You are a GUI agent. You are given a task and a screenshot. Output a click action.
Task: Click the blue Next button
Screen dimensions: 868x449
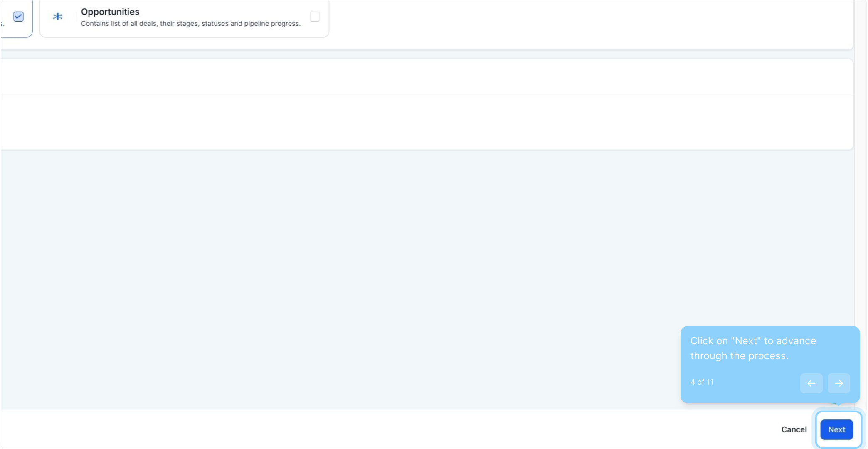pos(836,429)
